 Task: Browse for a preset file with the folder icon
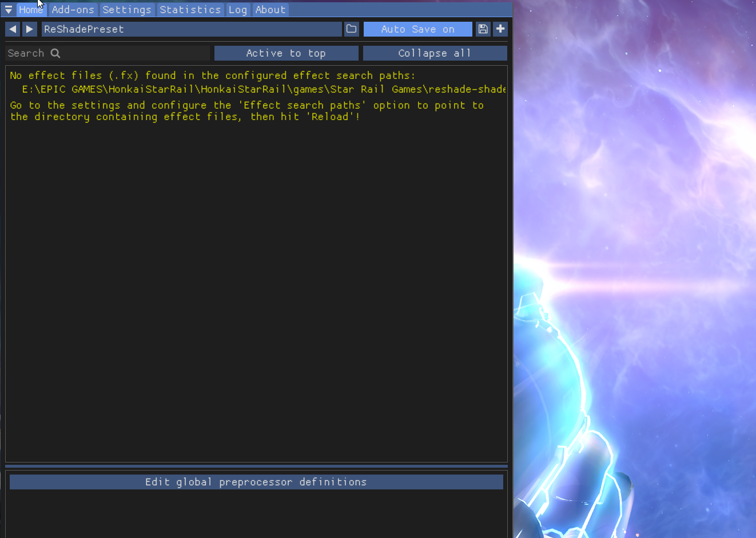coord(352,29)
